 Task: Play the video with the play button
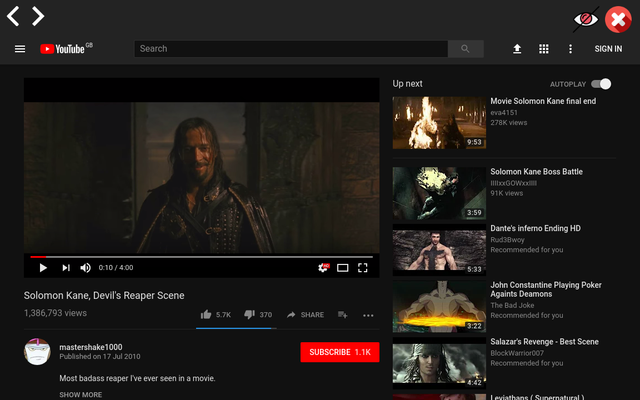tap(43, 268)
